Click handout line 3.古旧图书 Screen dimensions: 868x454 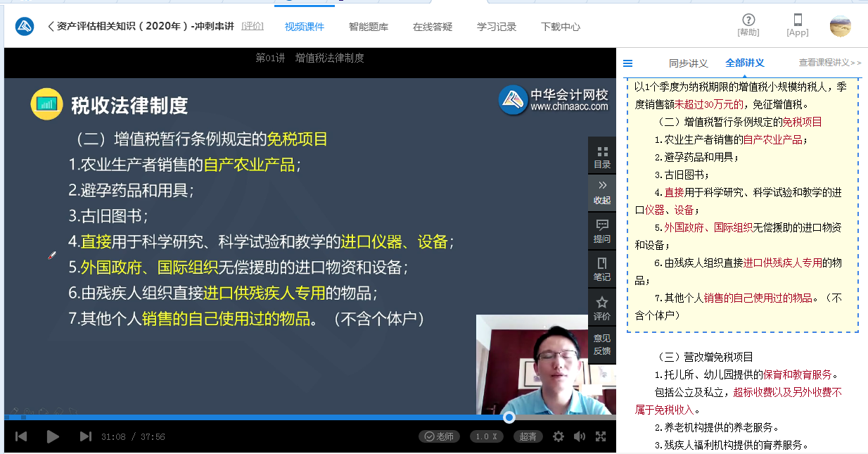click(x=682, y=174)
